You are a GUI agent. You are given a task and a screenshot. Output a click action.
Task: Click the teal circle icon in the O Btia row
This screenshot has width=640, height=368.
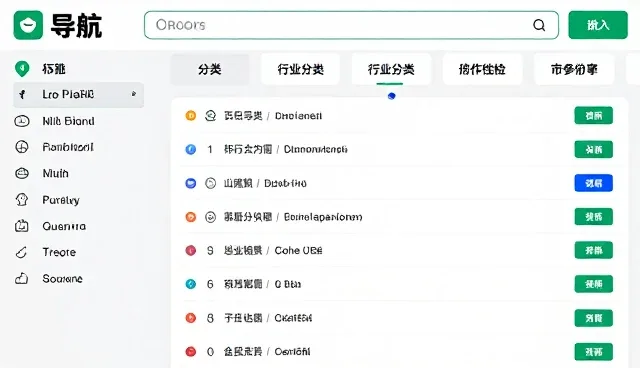191,284
